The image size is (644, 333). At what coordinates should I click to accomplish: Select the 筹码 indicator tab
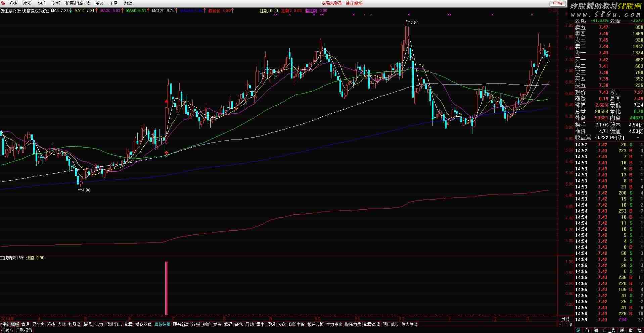[x=228, y=324]
